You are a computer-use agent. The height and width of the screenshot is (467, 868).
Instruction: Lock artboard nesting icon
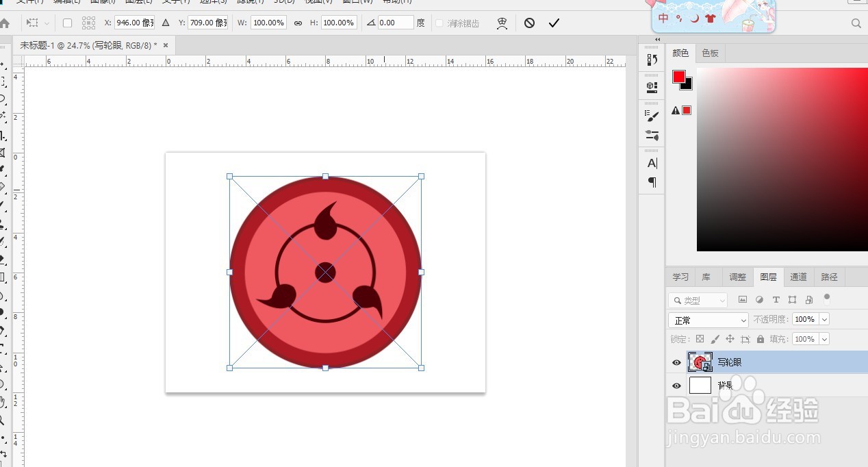coord(745,339)
